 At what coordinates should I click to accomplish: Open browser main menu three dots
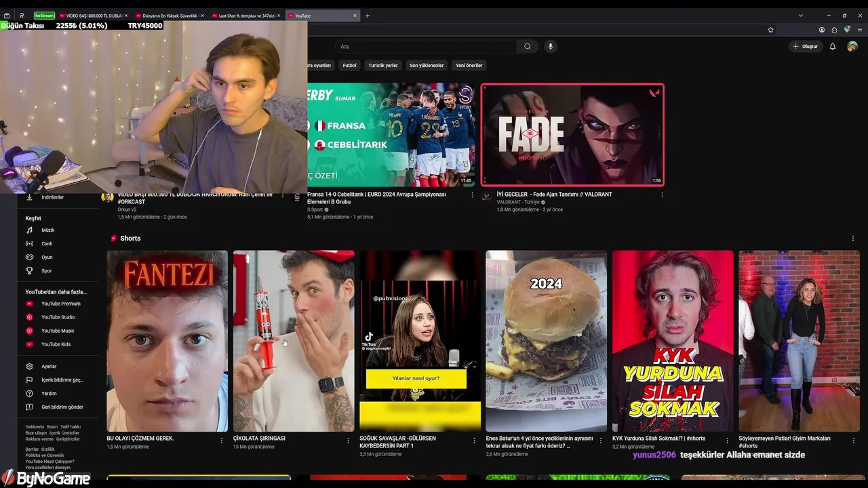[860, 30]
